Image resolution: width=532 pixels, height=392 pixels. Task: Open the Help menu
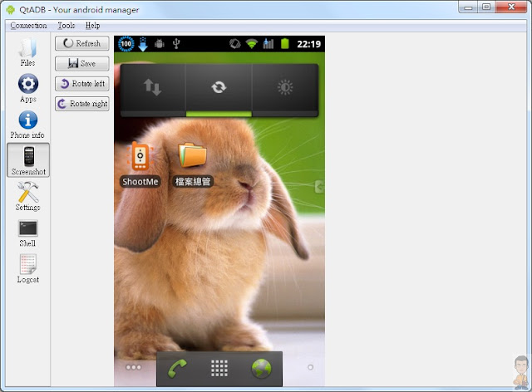[92, 26]
